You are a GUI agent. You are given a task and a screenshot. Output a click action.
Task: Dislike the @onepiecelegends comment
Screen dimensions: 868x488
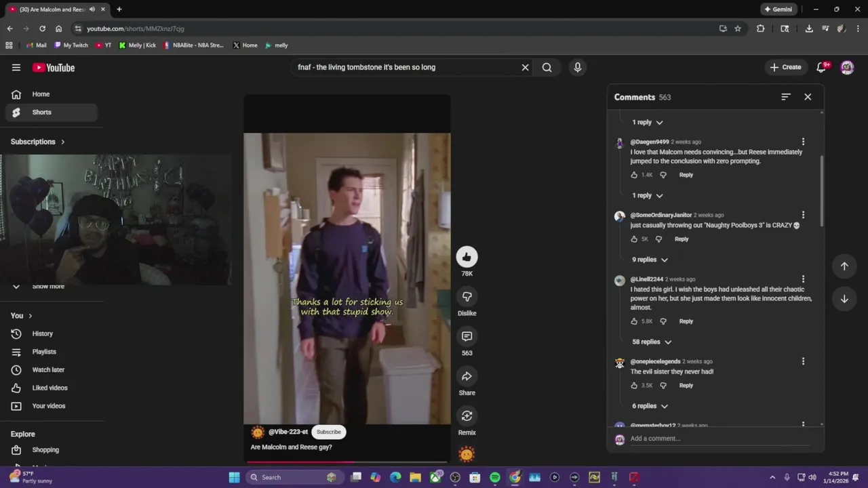663,386
